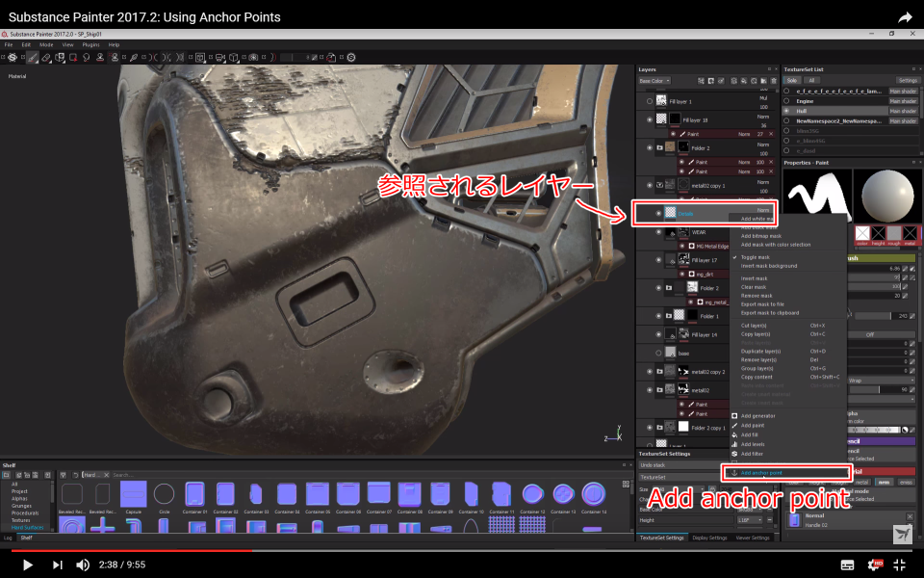Expand metal02 copy 1 folder
The width and height of the screenshot is (924, 578).
[659, 185]
